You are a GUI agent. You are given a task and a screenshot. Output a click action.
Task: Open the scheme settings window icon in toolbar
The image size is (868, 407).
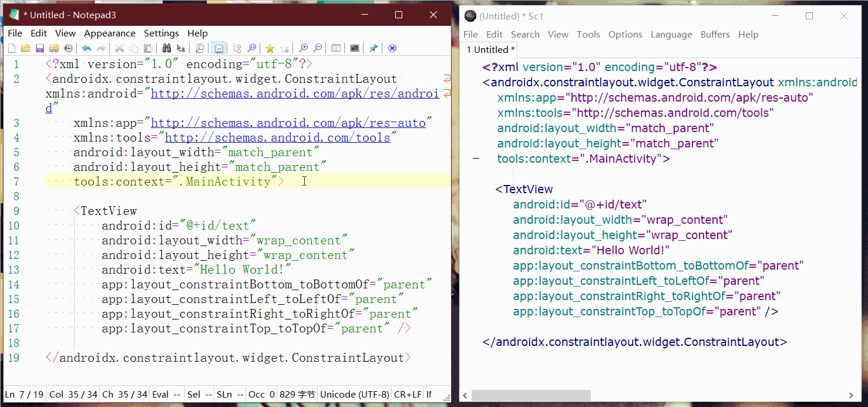tap(336, 48)
